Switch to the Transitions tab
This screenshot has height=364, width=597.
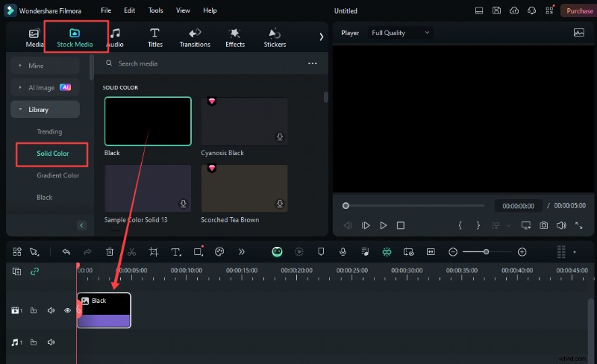click(195, 37)
